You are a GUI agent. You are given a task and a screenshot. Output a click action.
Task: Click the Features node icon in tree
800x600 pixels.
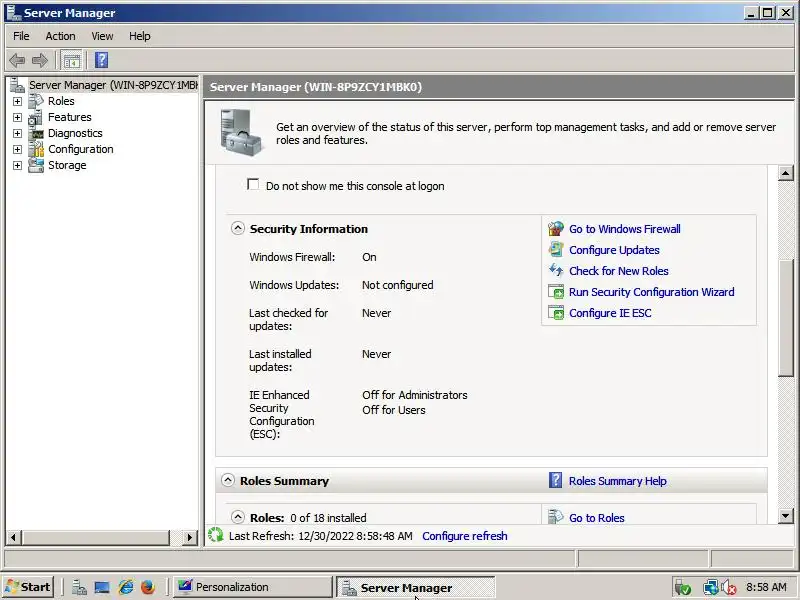(x=36, y=117)
